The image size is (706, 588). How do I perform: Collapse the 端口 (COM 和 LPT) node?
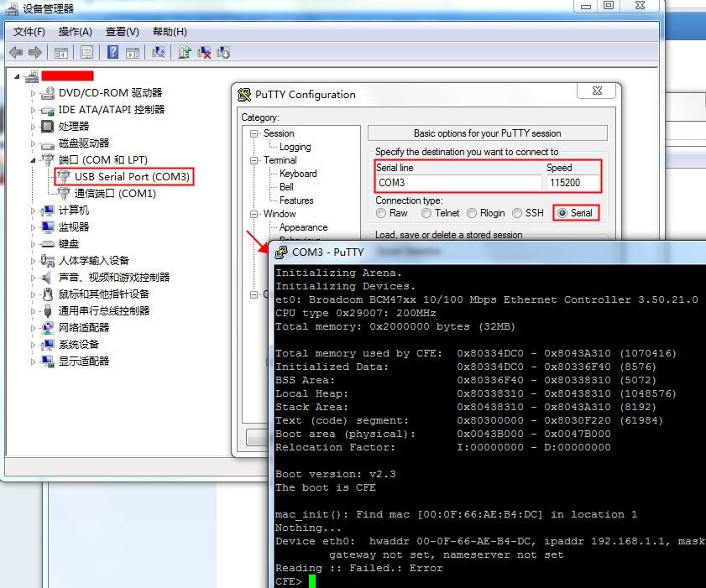pos(33,160)
